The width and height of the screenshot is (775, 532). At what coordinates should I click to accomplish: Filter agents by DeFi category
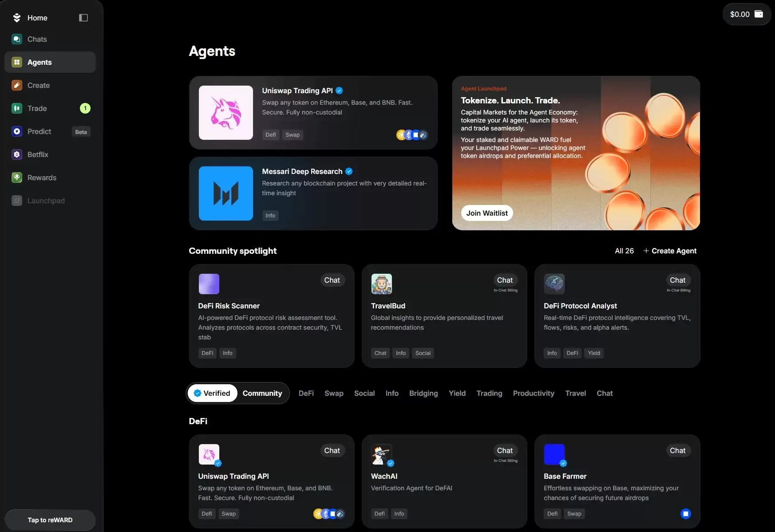(x=306, y=393)
